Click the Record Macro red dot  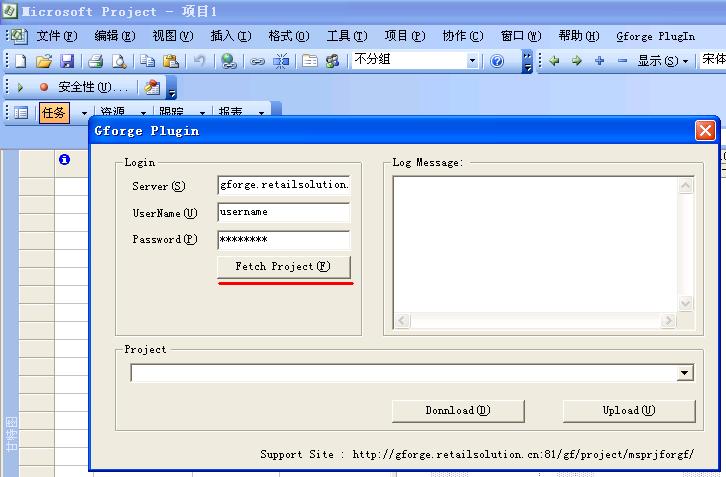44,87
